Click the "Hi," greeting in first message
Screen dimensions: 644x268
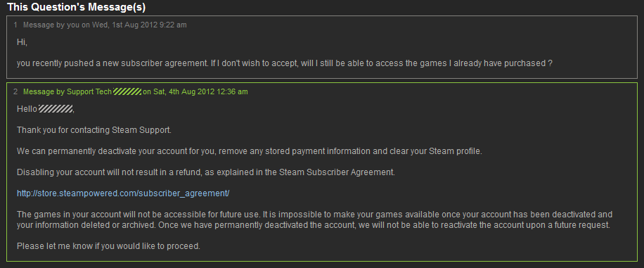(x=22, y=42)
